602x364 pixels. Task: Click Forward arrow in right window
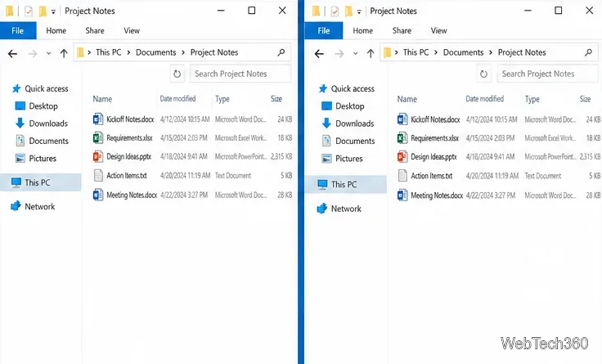tap(339, 54)
